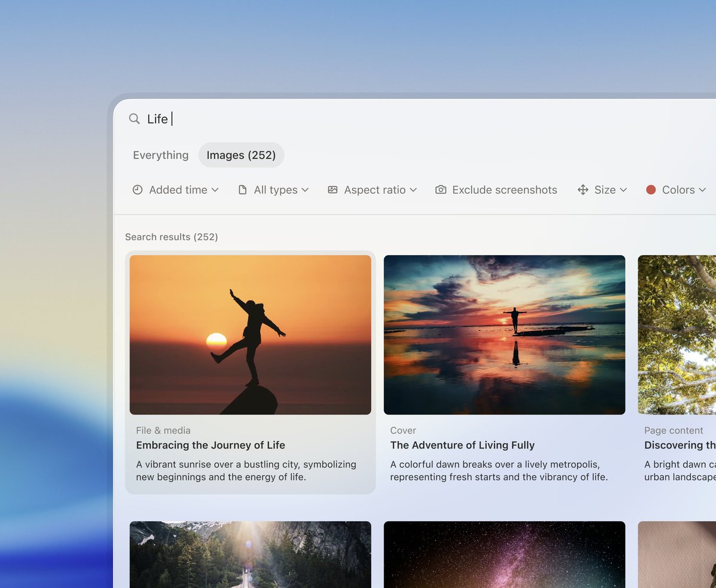Click the picture icon on Aspect ratio filter
716x588 pixels.
click(x=332, y=190)
